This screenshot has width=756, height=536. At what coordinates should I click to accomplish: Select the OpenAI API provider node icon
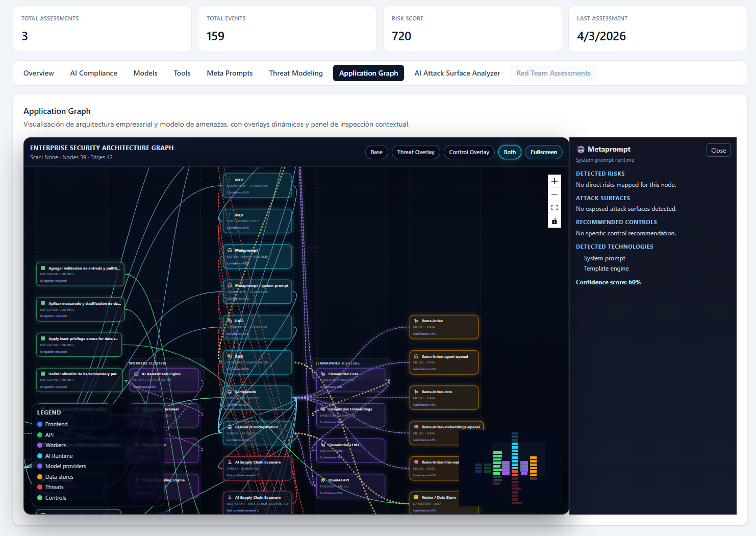322,480
